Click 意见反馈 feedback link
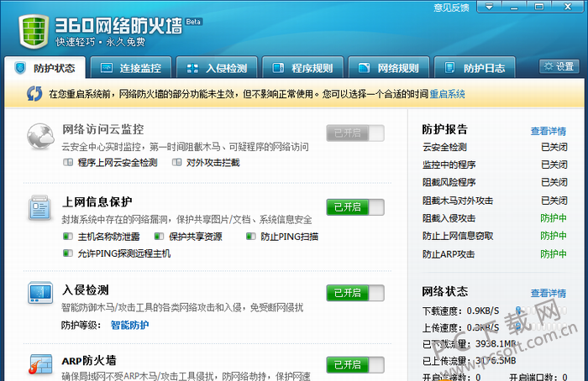Screen dimensions: 588x381 coord(452,8)
